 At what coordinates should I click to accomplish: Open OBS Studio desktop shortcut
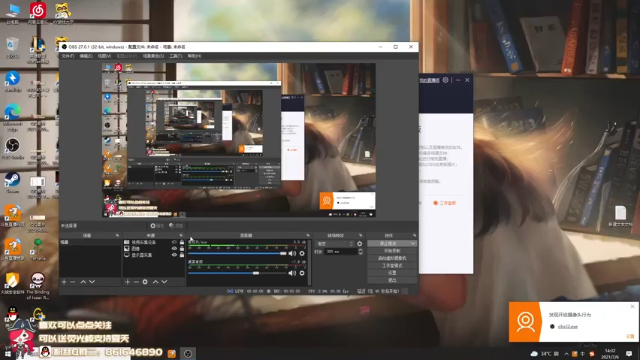[13, 149]
